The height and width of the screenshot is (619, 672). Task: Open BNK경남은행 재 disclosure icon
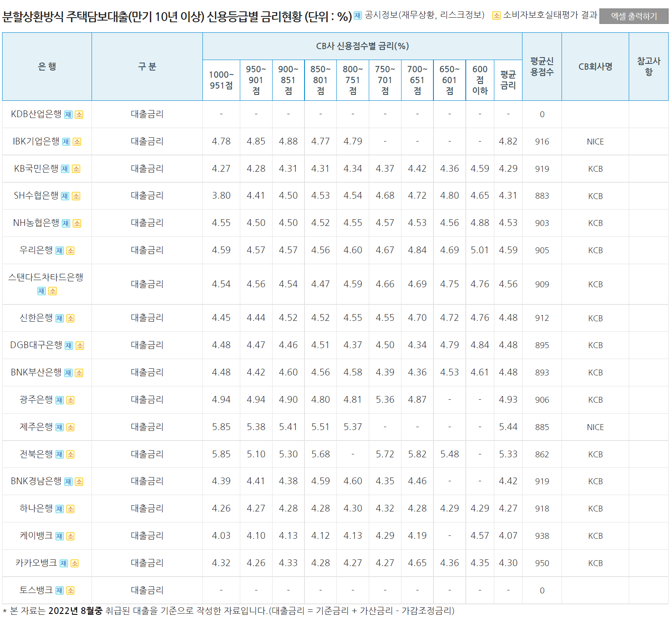(68, 482)
